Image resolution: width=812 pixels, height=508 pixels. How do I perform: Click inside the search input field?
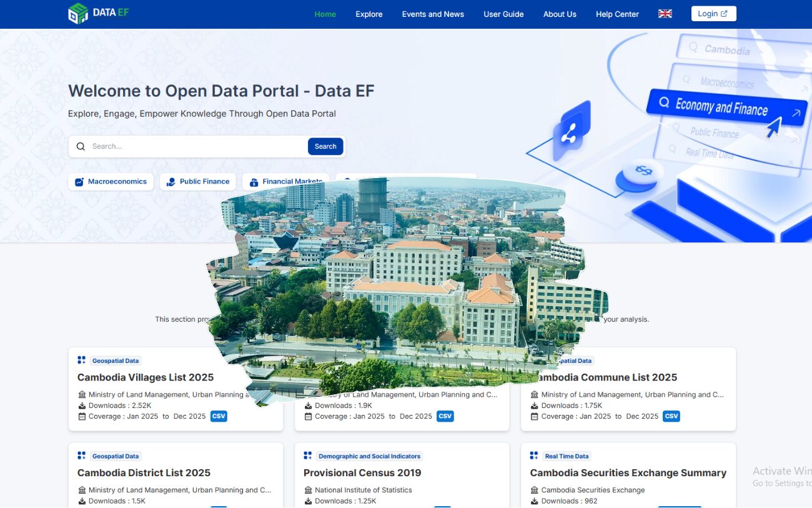(187, 146)
